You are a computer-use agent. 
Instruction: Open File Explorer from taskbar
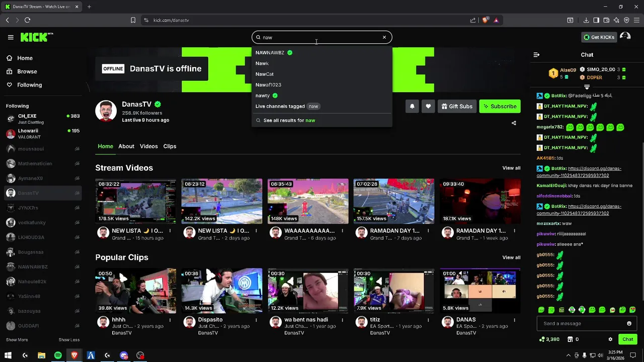(41, 355)
